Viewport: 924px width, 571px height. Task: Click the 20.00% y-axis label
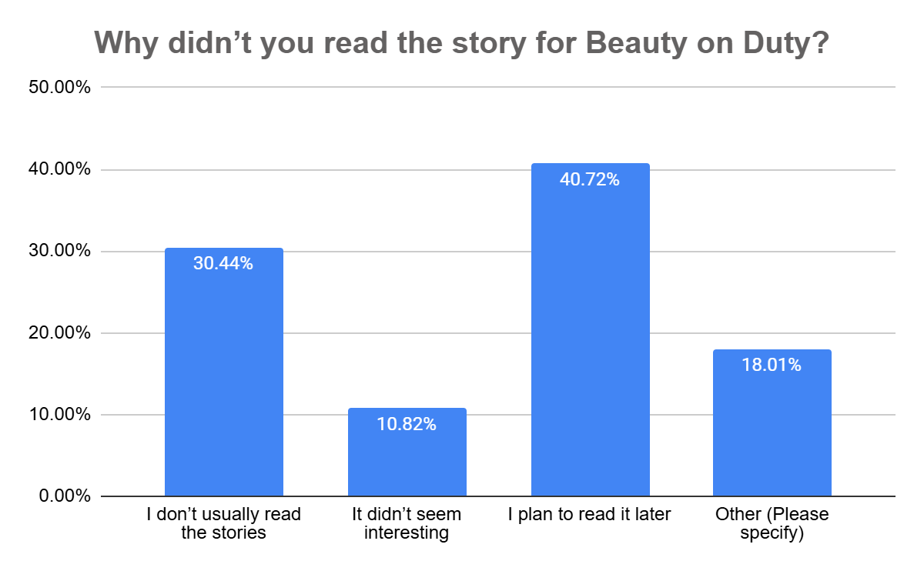pos(60,333)
